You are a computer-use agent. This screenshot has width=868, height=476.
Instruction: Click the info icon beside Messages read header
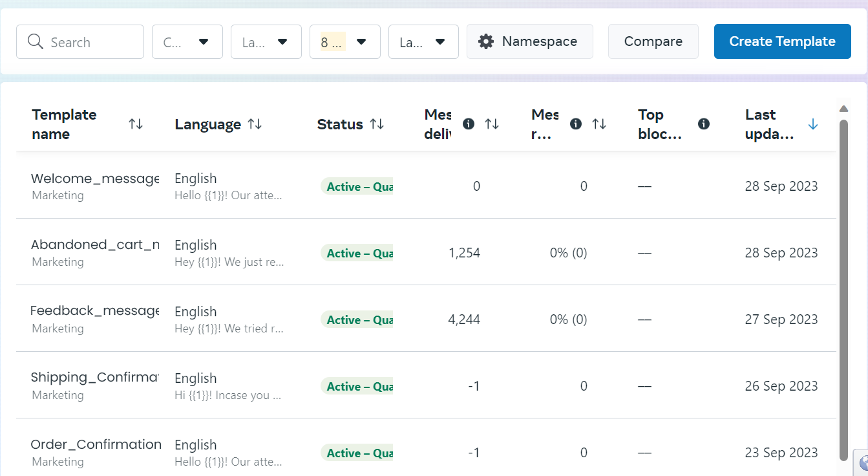click(575, 124)
